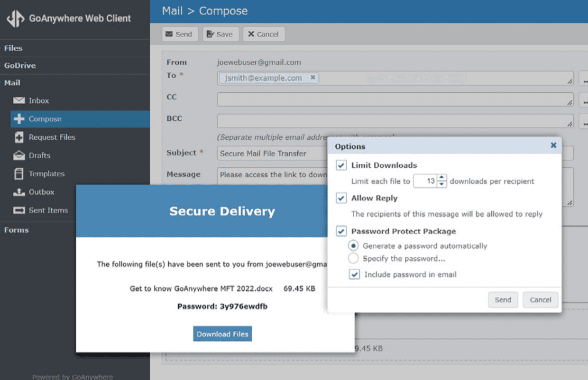Screen dimensions: 588x380
Task: Expand the Forms section in the sidebar
Action: pos(16,230)
